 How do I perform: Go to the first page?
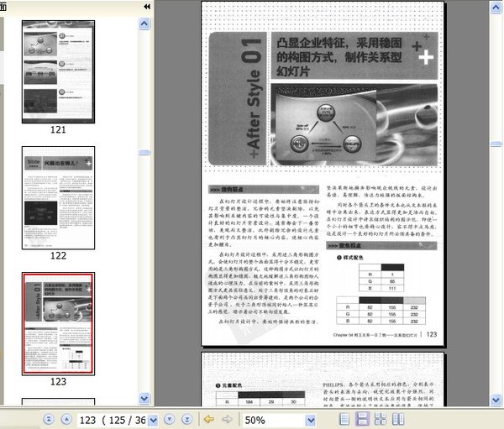[x=47, y=419]
